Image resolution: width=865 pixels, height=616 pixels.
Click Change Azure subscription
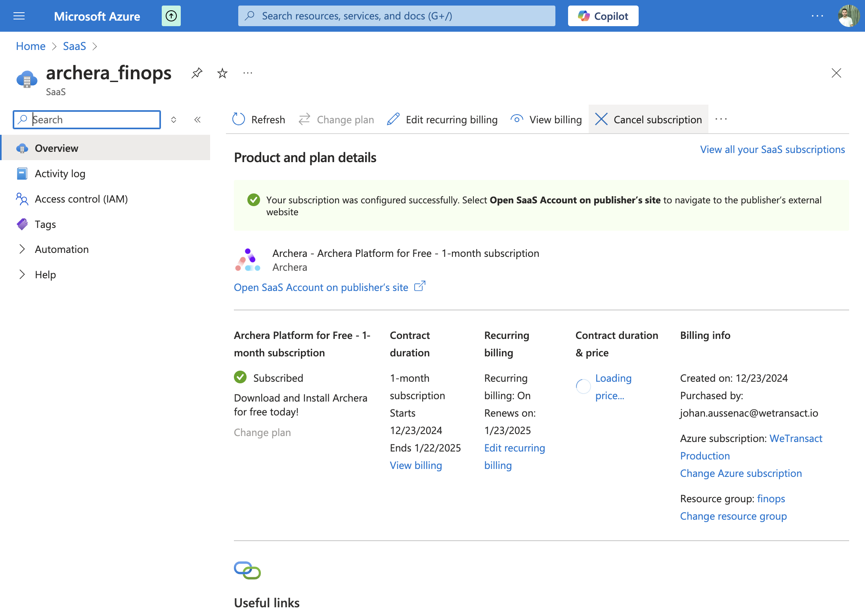(741, 473)
